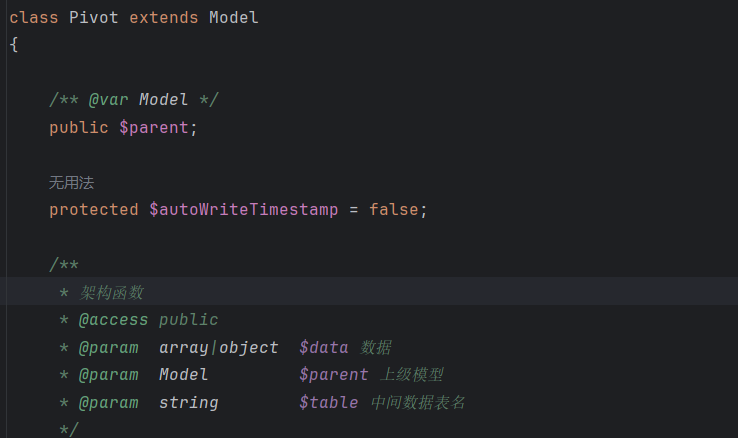
Task: Click the $table parameter in docblock
Action: [x=329, y=403]
